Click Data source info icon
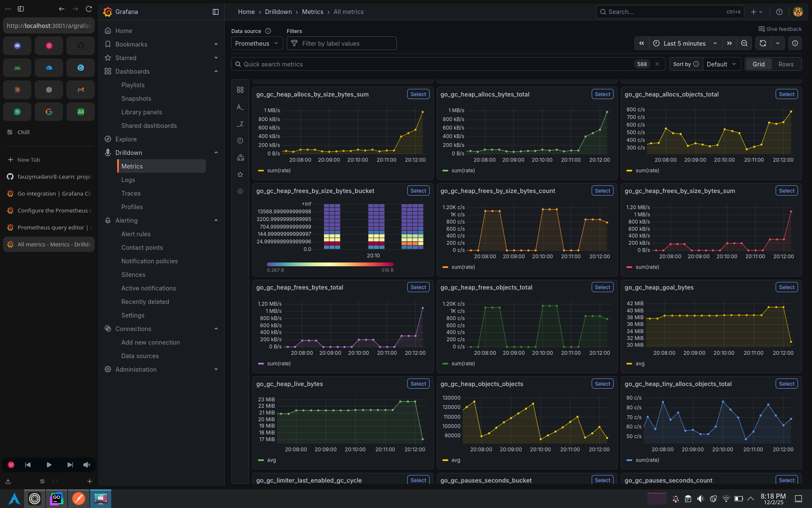This screenshot has height=508, width=812. (x=268, y=31)
